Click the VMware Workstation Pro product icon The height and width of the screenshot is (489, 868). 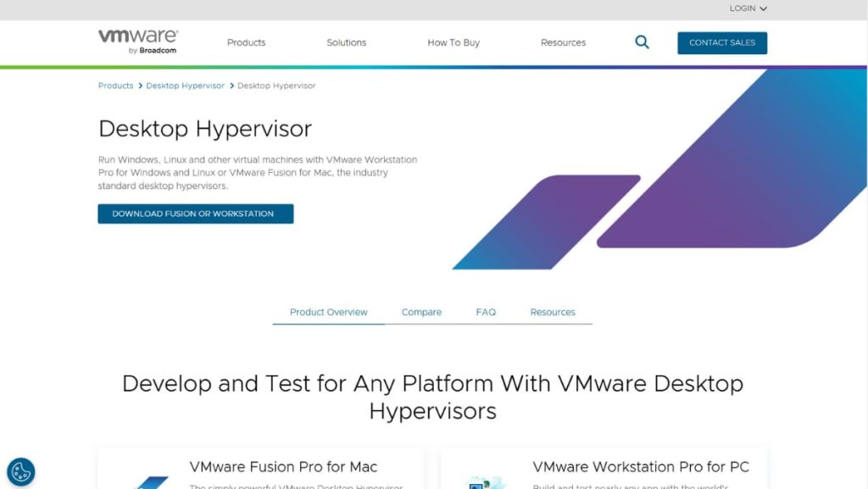pyautogui.click(x=486, y=482)
